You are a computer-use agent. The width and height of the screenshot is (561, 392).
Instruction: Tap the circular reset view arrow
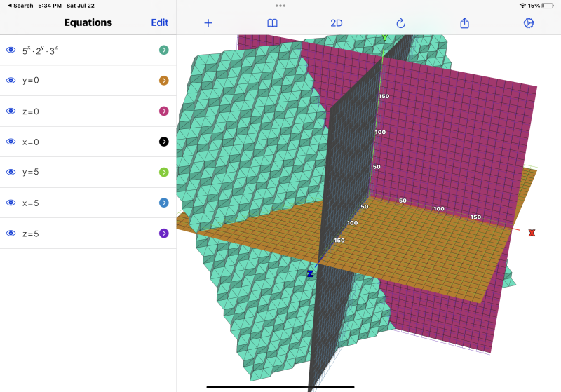(400, 23)
